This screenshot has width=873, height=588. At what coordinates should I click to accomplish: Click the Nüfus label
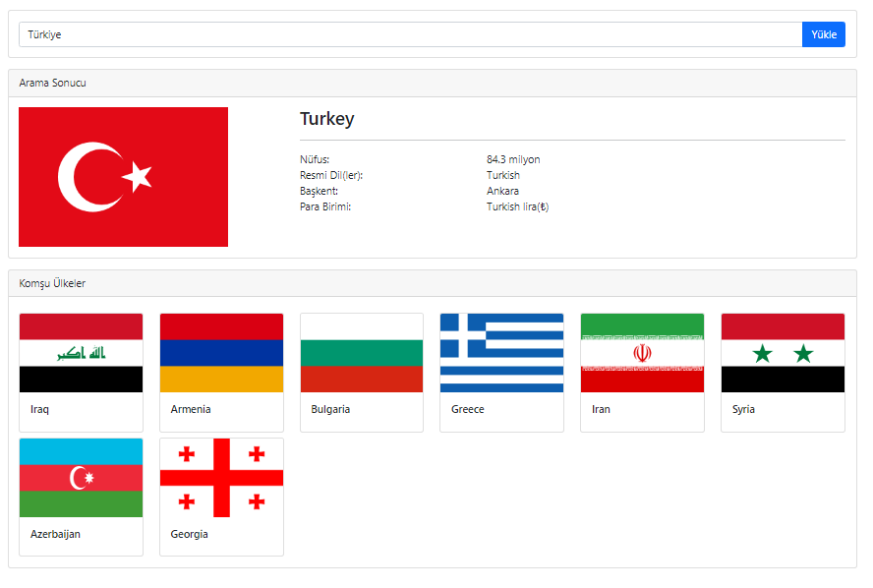point(315,160)
